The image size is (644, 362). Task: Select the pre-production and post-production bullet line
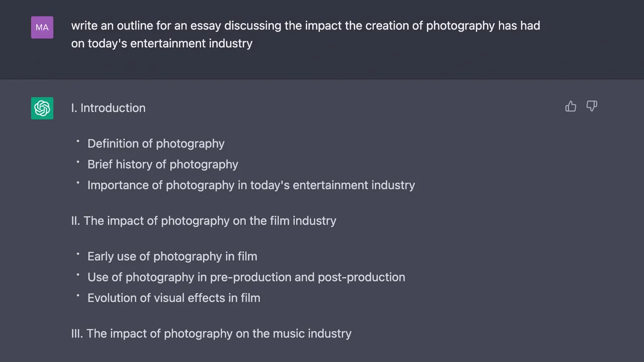pos(246,277)
